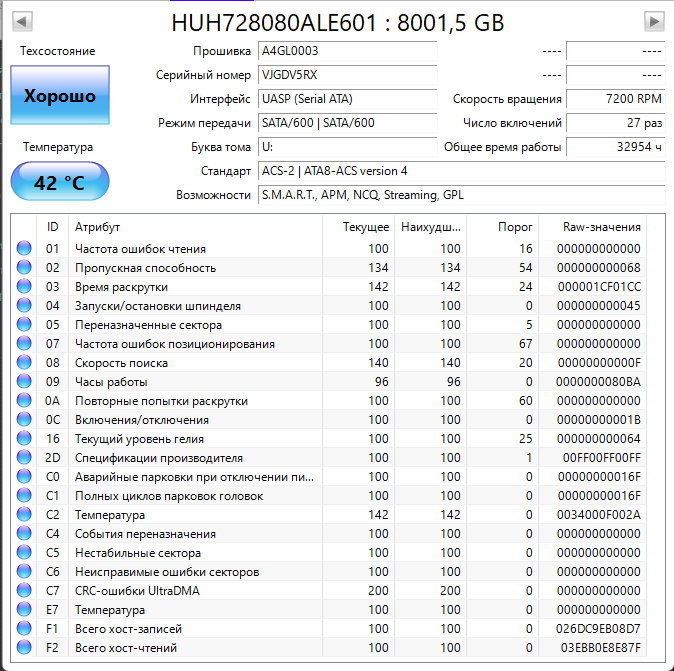Screen dimensions: 674x671
Task: Select the Пропускная способность row
Action: (329, 267)
